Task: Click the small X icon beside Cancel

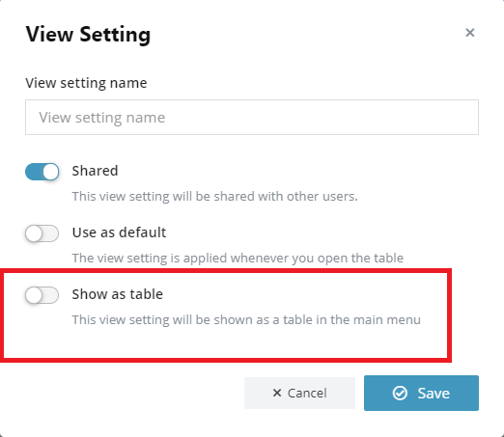Action: point(277,393)
